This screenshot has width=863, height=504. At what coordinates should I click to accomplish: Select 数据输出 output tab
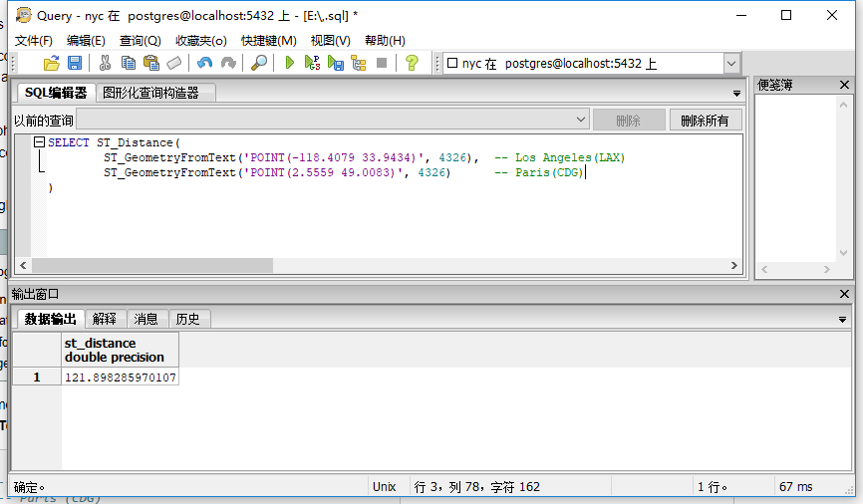(50, 319)
